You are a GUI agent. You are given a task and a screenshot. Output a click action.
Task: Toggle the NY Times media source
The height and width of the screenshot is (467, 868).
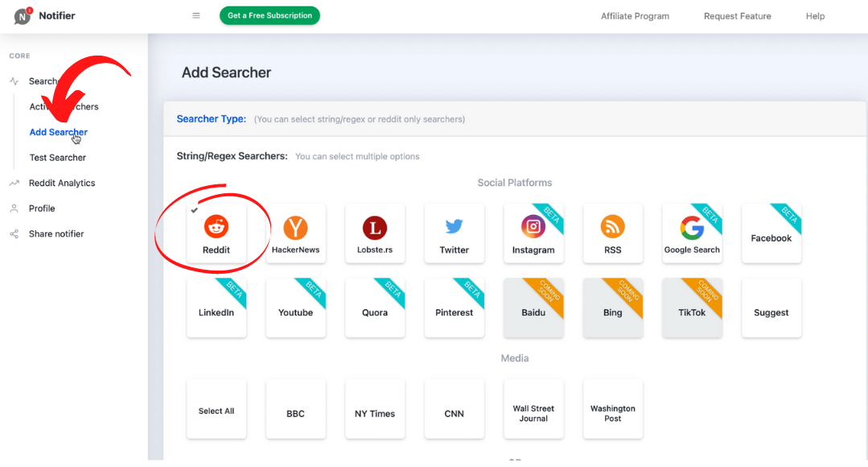coord(375,413)
